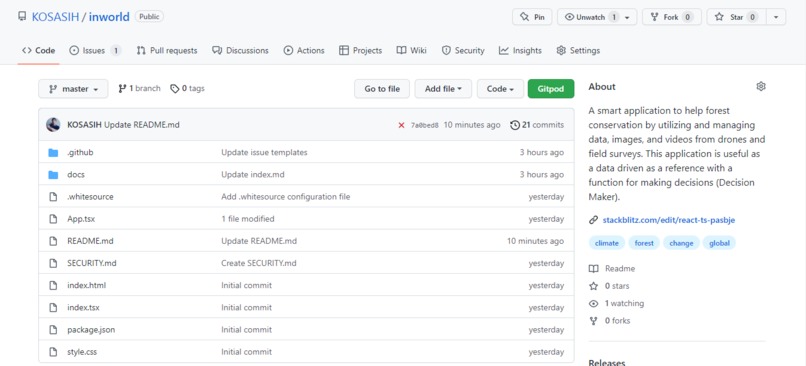Open the star lists dropdown arrow
806x366 pixels.
[776, 17]
